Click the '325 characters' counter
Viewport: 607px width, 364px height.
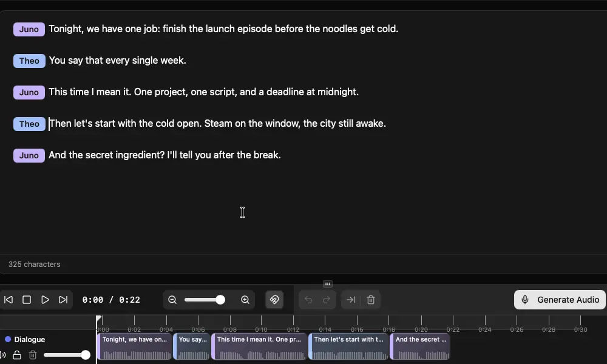[35, 264]
